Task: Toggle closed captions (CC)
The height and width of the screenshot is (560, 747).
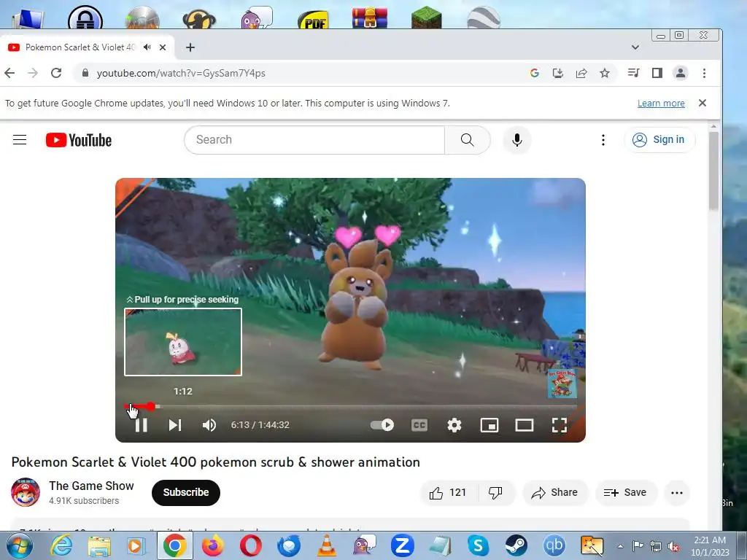Action: click(x=419, y=425)
